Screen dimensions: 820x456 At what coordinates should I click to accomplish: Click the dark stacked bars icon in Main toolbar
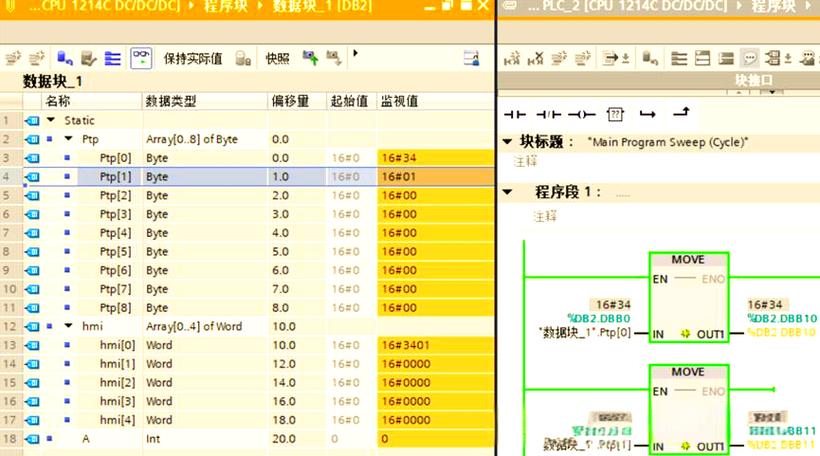tap(726, 58)
